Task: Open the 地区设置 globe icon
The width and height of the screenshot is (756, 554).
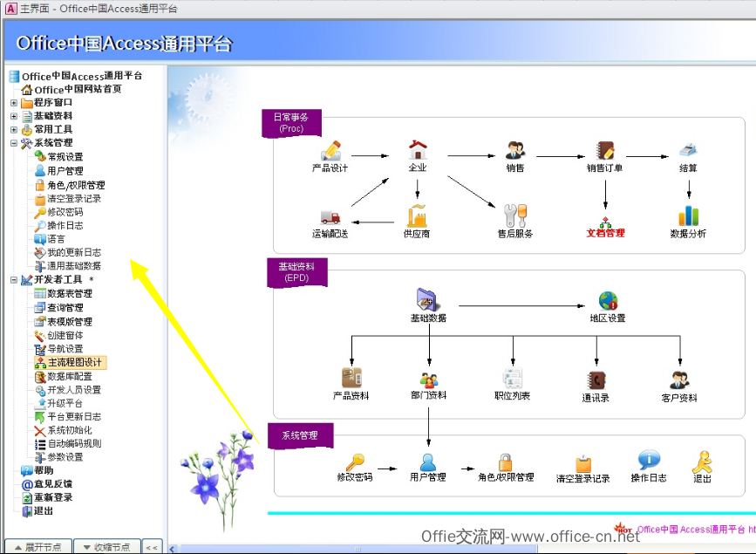Action: tap(608, 301)
